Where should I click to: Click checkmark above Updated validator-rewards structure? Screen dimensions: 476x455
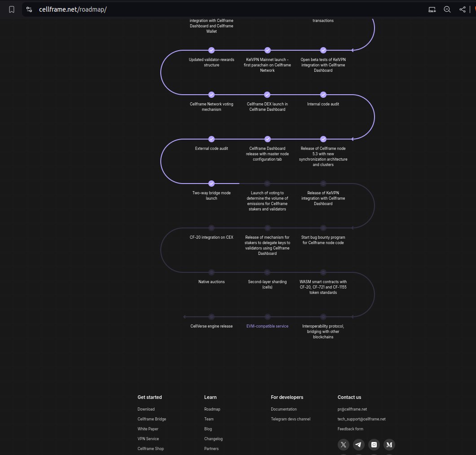pos(212,50)
